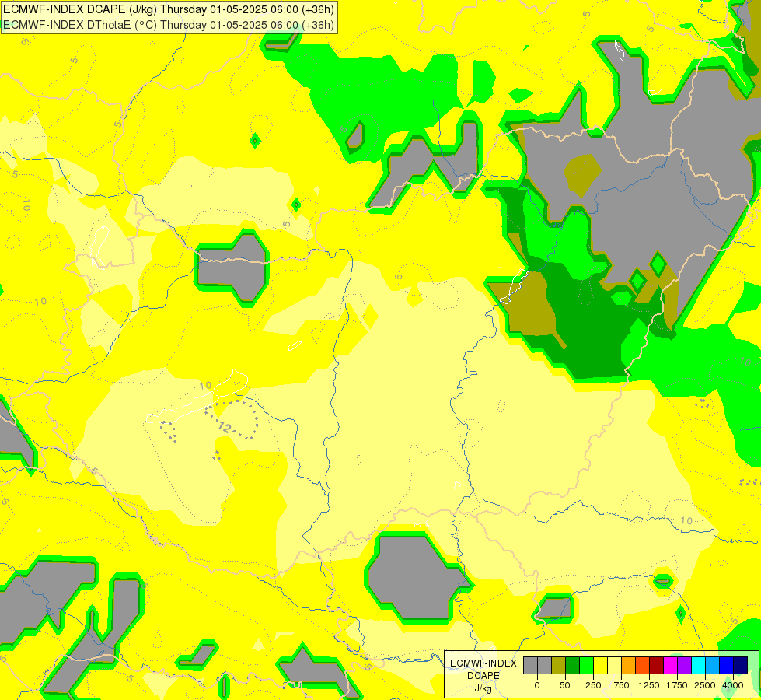Viewport: 761px width, 700px height.
Task: Click the legend value "750"
Action: pyautogui.click(x=621, y=685)
